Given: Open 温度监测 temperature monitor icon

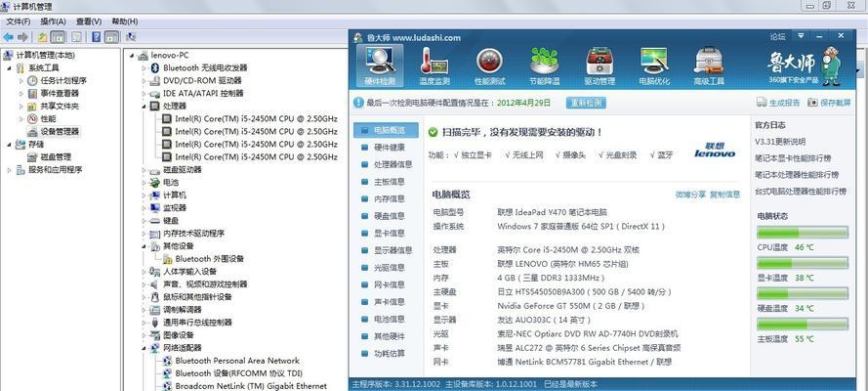Looking at the screenshot, I should pos(434,65).
